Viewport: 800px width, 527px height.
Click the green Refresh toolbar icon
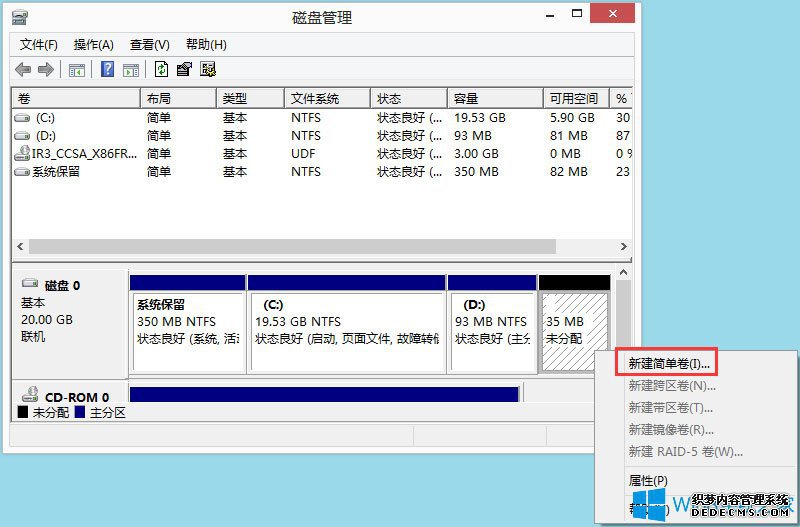coord(161,69)
